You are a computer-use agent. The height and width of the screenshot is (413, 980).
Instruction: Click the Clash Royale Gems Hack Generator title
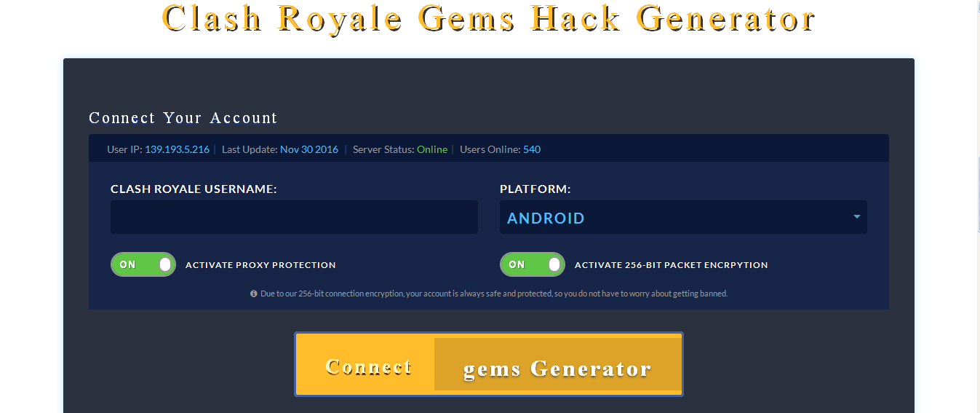[489, 18]
